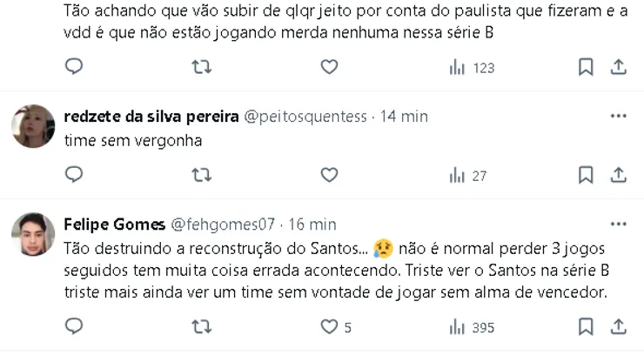Image resolution: width=644 pixels, height=362 pixels.
Task: Share Felipe Gomes's tweet
Action: (x=619, y=327)
